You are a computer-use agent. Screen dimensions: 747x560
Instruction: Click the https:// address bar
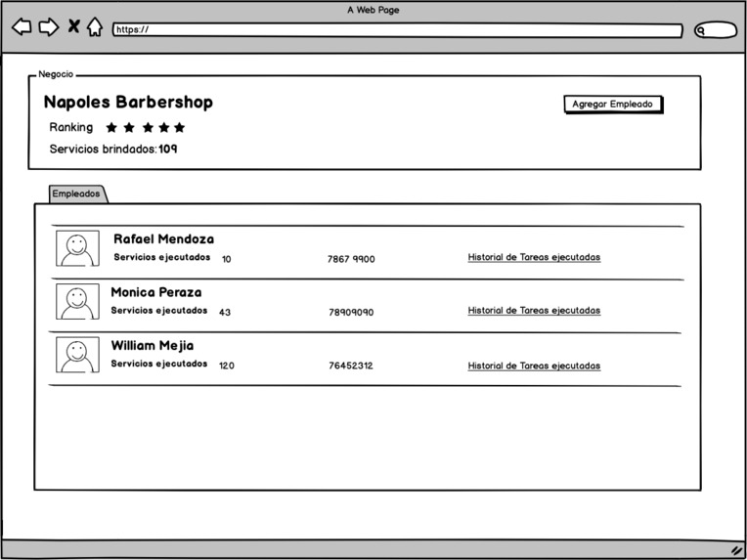[398, 30]
